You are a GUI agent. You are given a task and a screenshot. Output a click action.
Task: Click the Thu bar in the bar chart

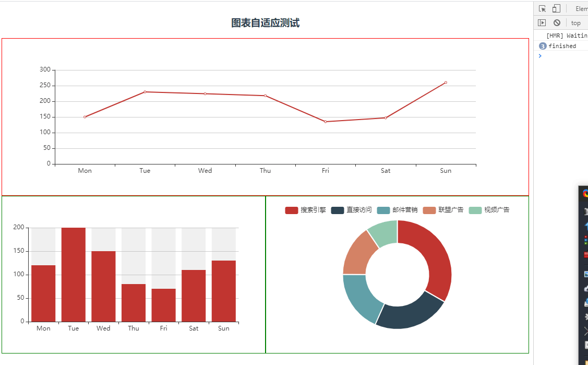point(134,303)
